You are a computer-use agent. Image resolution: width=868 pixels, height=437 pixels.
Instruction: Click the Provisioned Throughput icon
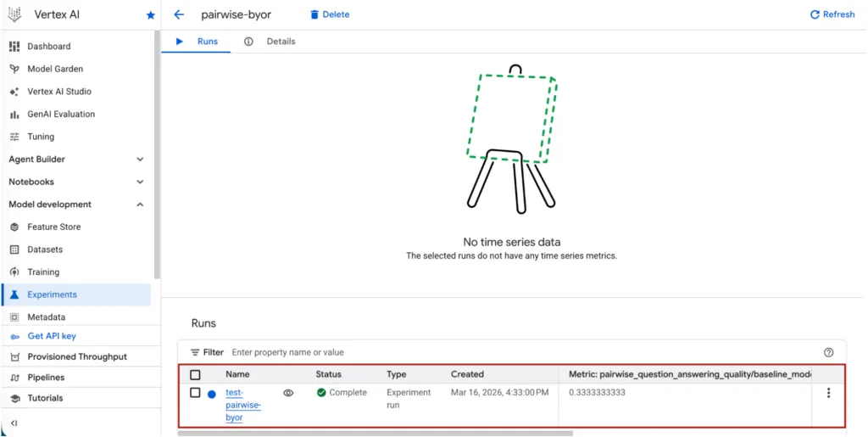pos(15,356)
